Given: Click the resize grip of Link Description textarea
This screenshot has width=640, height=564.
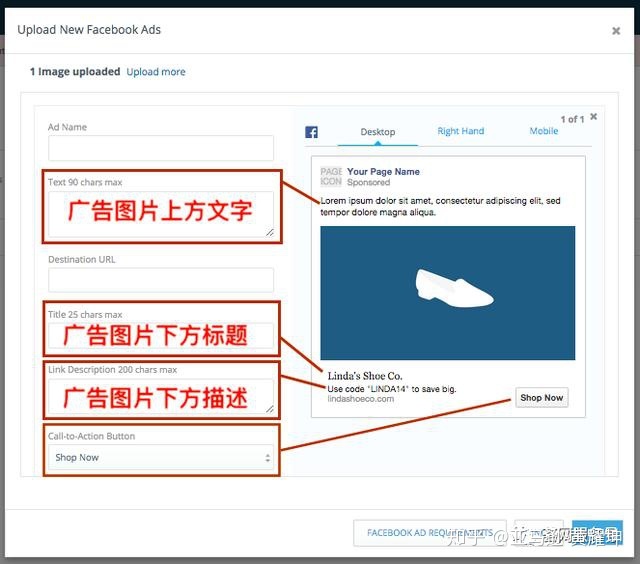Looking at the screenshot, I should point(270,409).
